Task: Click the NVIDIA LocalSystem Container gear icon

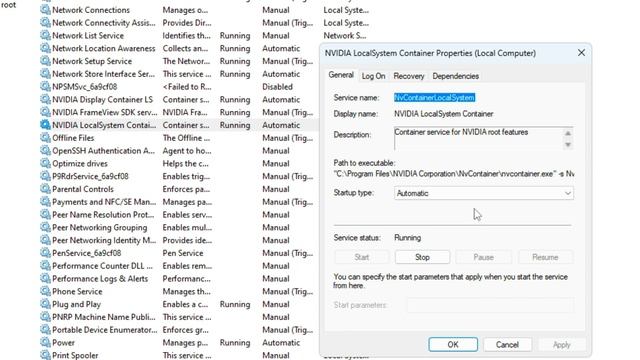Action: [x=45, y=125]
